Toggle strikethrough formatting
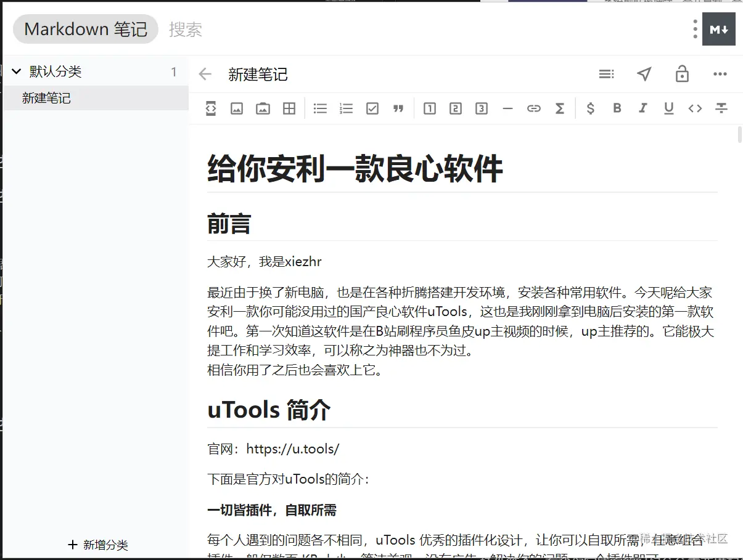The image size is (743, 560). [x=721, y=108]
